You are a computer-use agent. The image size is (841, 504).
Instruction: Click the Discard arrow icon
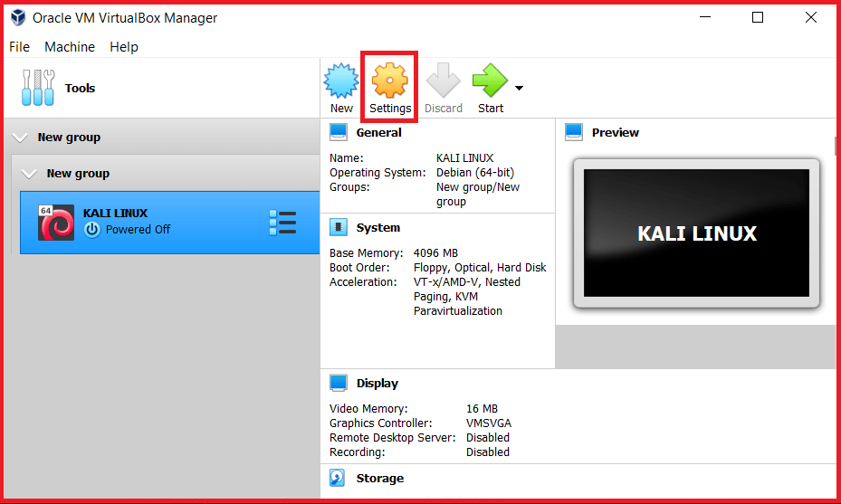(443, 81)
